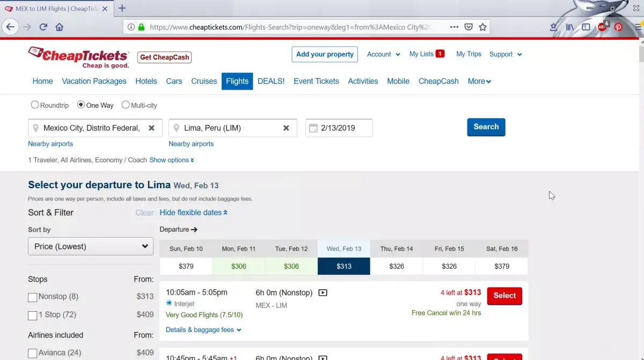Image resolution: width=644 pixels, height=360 pixels.
Task: Open the Firefox library icon
Action: [570, 27]
